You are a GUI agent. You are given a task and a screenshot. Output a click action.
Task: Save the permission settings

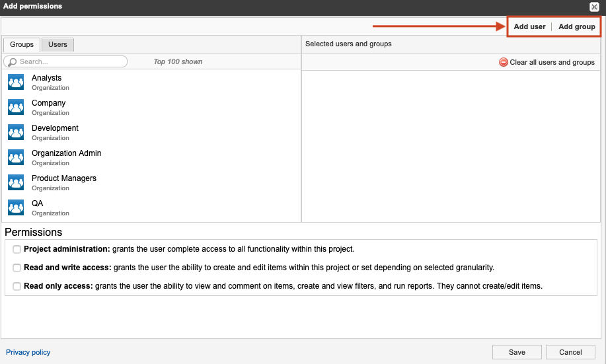[x=517, y=352]
